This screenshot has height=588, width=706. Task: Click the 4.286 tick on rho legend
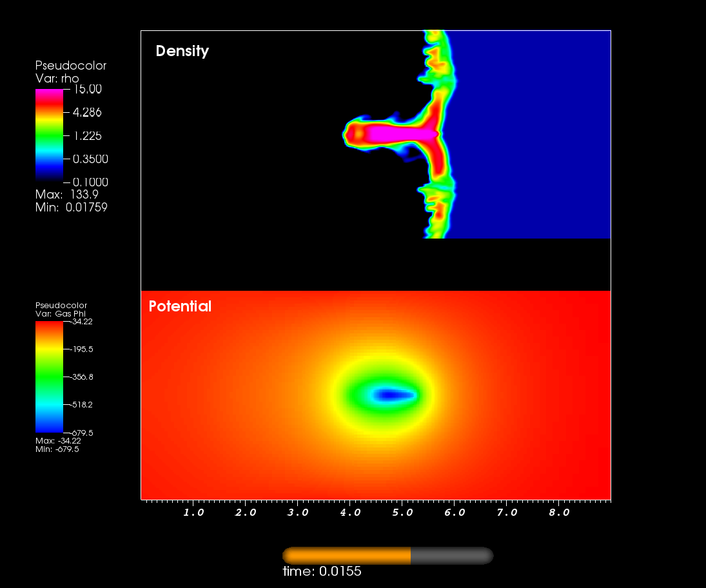point(86,112)
